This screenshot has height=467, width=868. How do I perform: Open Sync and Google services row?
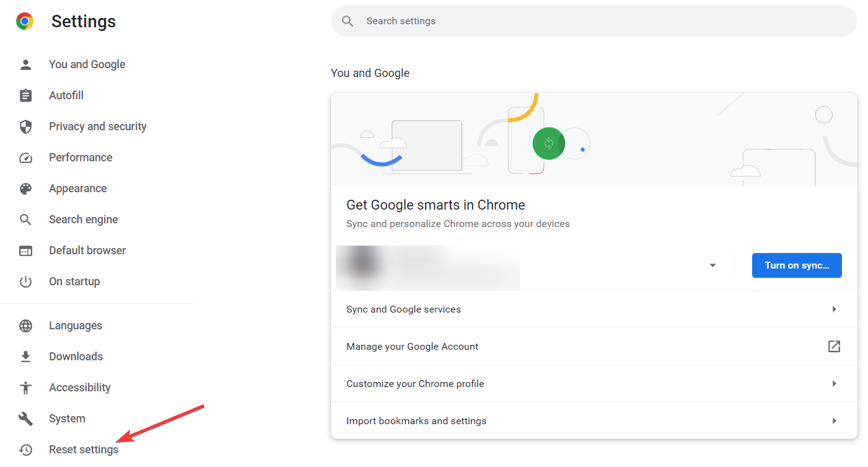(x=594, y=309)
